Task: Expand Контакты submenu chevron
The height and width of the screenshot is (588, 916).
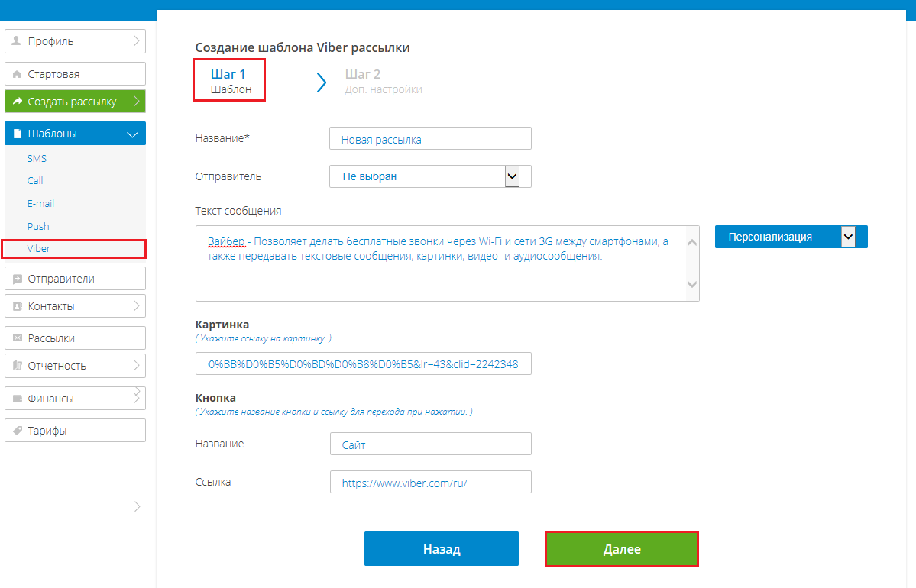Action: tap(136, 306)
